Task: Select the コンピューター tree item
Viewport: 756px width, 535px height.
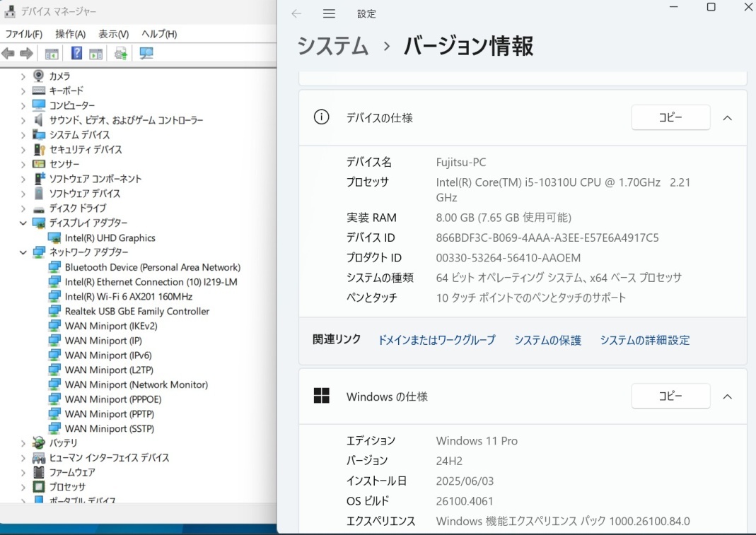Action: tap(72, 105)
